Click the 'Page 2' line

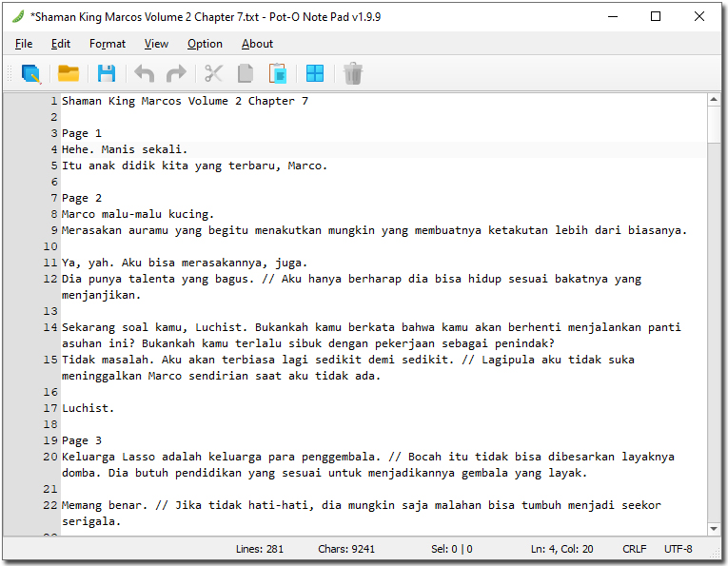82,198
